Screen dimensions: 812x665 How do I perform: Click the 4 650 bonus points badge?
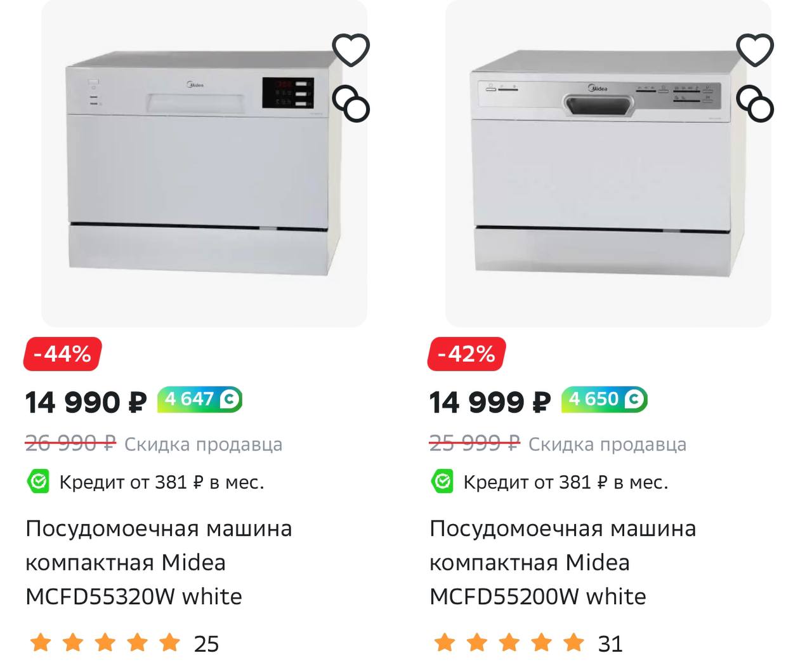(x=604, y=399)
